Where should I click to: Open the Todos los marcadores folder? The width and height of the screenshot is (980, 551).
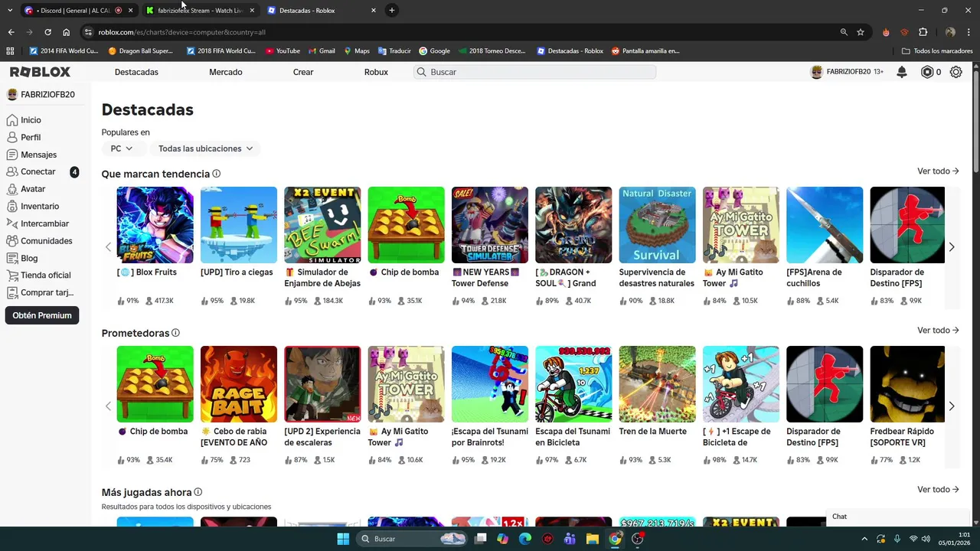click(x=937, y=51)
